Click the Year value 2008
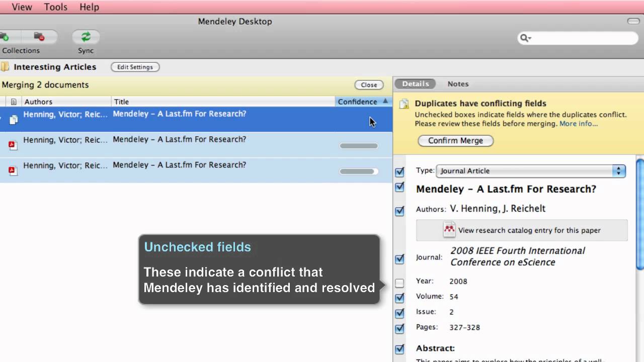 458,282
